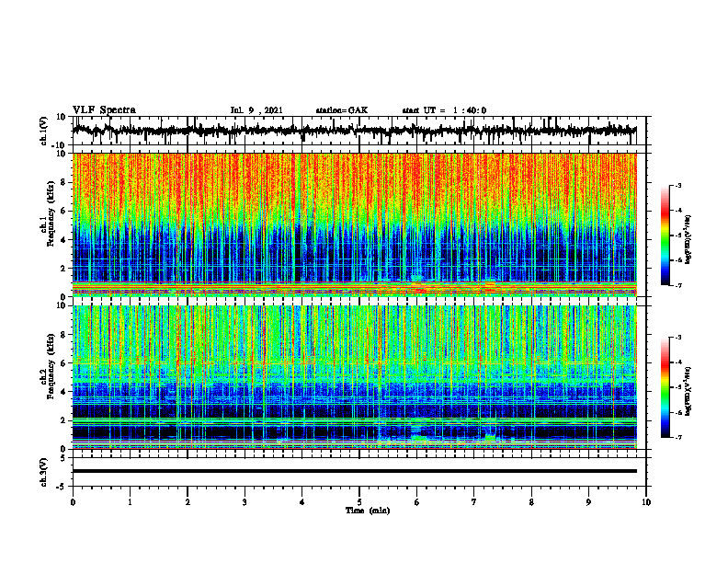Click the ch.1 colorbar log(PSD) label
The image size is (728, 563).
pos(688,240)
